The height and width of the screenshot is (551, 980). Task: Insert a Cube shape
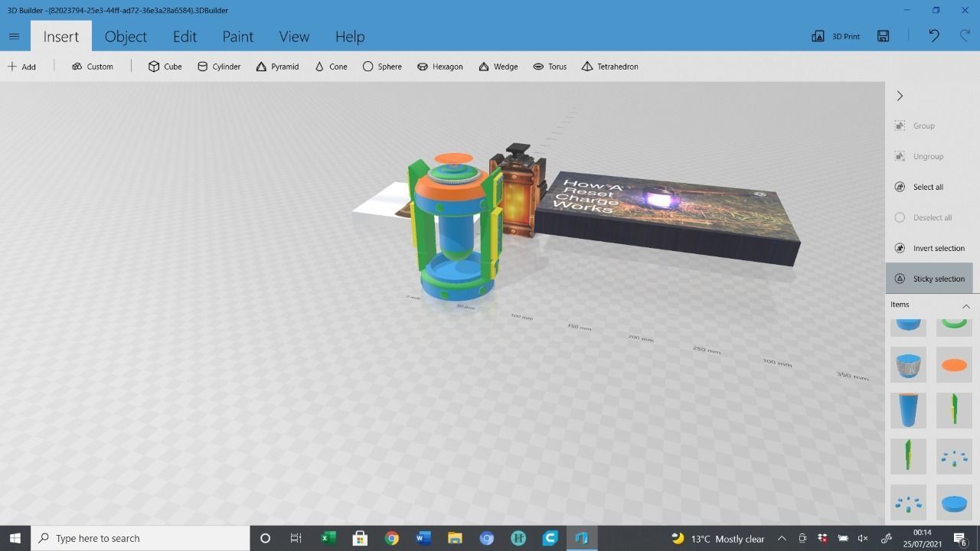[165, 67]
